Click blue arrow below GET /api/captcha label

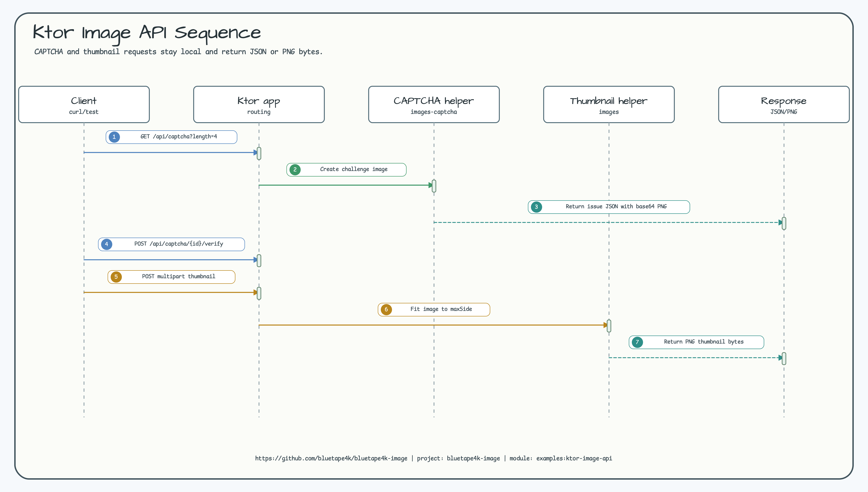coord(171,152)
